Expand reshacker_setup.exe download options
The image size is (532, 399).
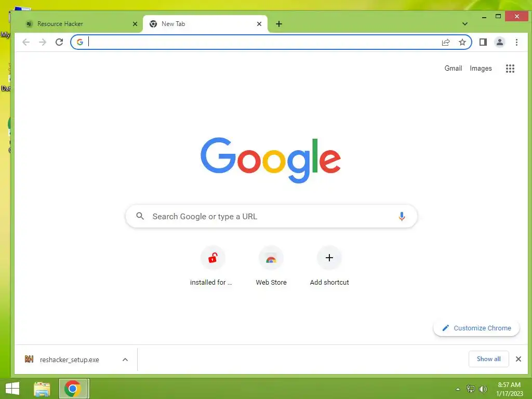pos(125,360)
